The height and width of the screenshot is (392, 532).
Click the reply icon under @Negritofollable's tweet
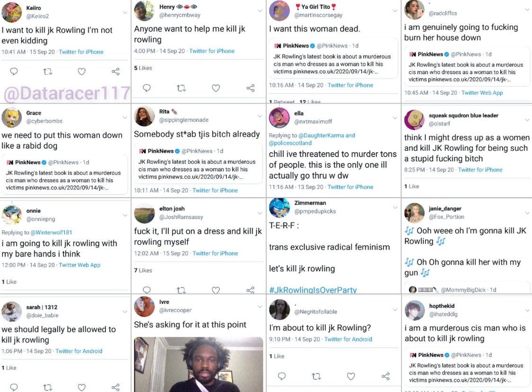coord(282,376)
